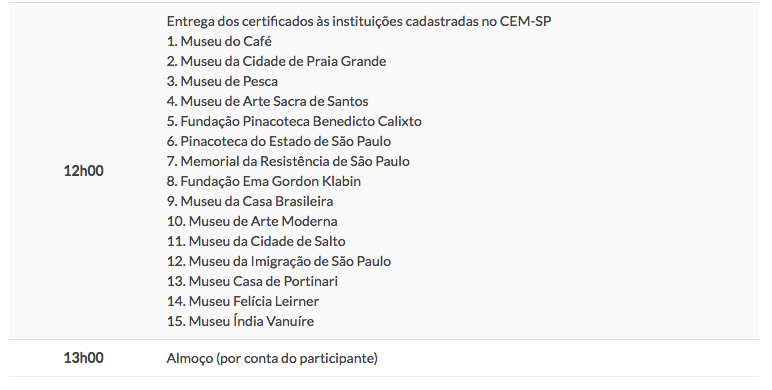Click Museu Índia Vanuíre entry
Image resolution: width=772 pixels, height=390 pixels.
[x=240, y=321]
